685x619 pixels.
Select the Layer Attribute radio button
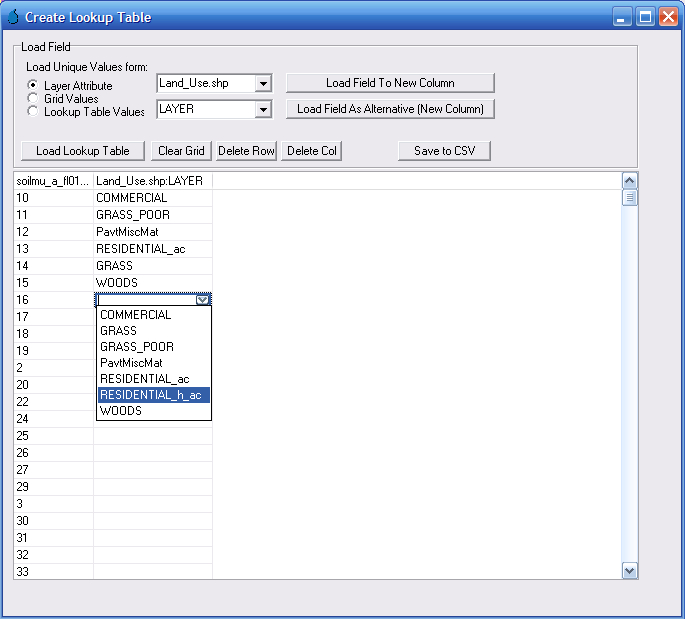point(33,86)
